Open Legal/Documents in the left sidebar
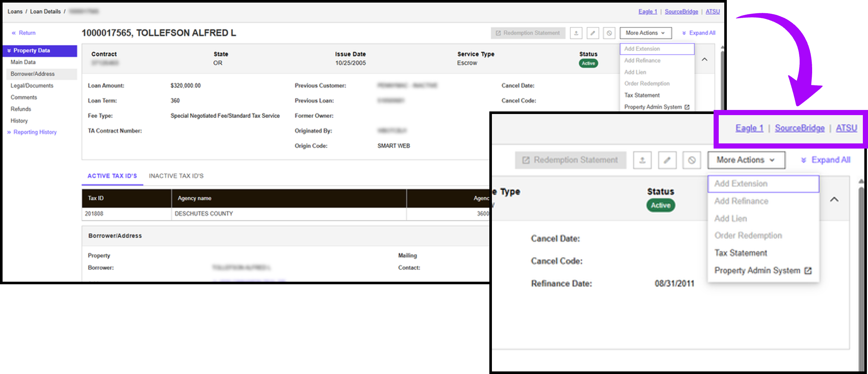The height and width of the screenshot is (374, 868). 32,86
